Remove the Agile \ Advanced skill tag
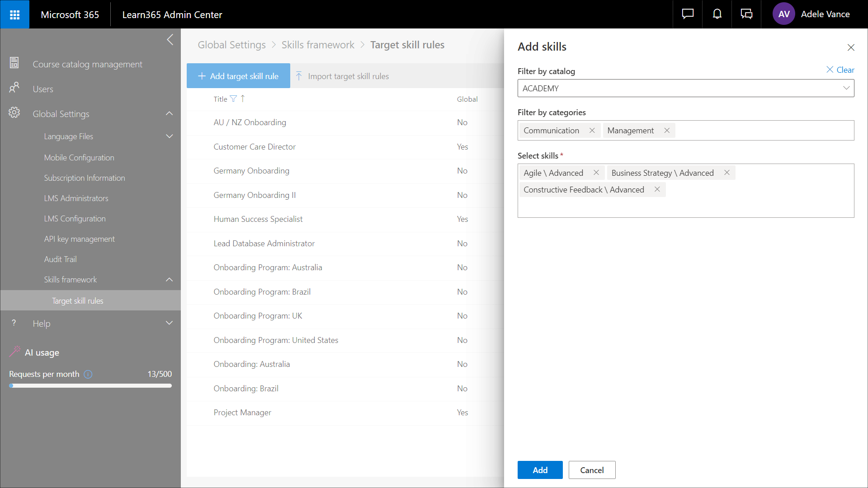The width and height of the screenshot is (868, 488). click(596, 173)
